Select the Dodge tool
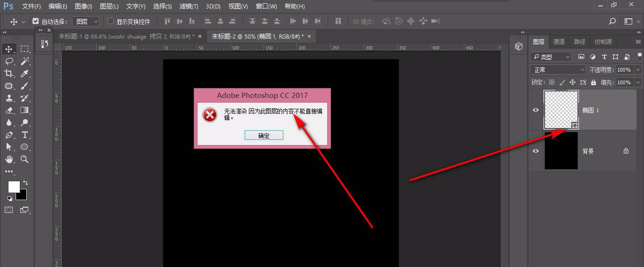The width and height of the screenshot is (644, 267). tap(25, 122)
